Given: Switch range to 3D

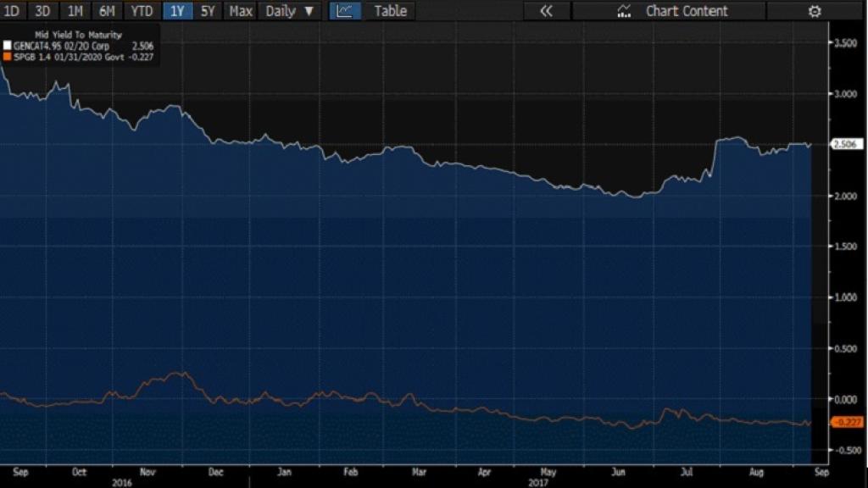Looking at the screenshot, I should click(x=43, y=11).
